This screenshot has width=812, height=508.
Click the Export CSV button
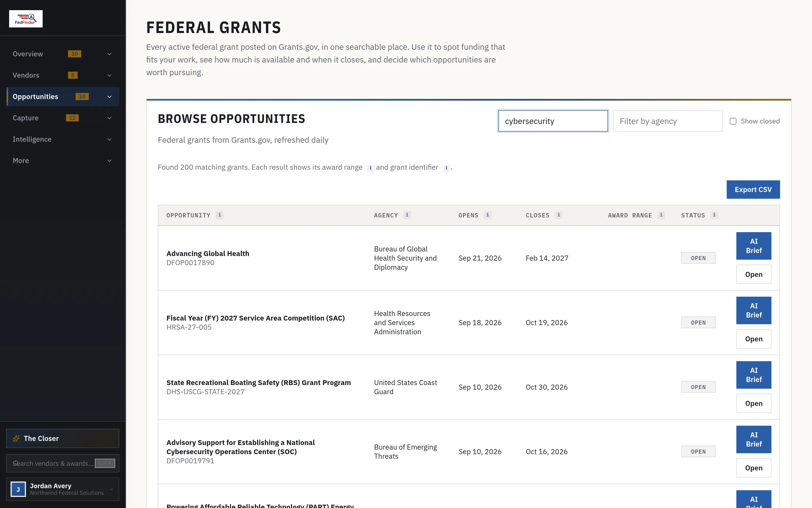pyautogui.click(x=753, y=189)
